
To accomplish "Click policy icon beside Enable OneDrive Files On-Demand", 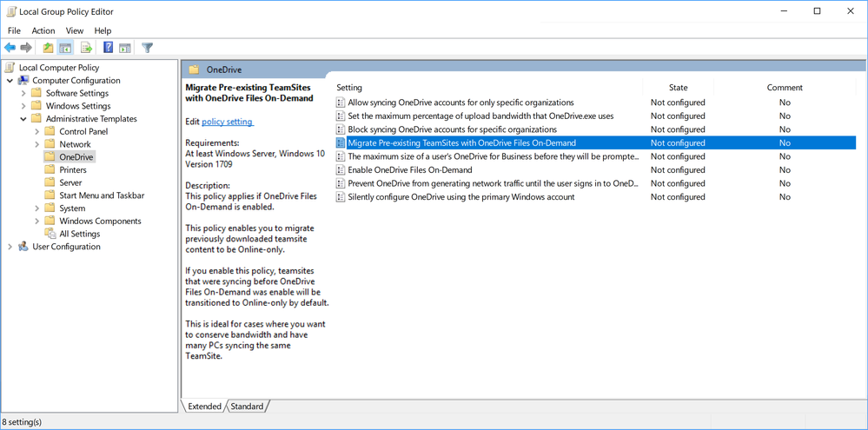I will [x=341, y=170].
